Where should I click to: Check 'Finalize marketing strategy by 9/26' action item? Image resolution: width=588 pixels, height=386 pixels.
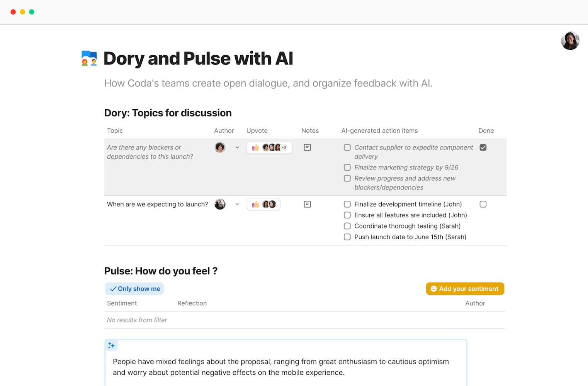[347, 168]
